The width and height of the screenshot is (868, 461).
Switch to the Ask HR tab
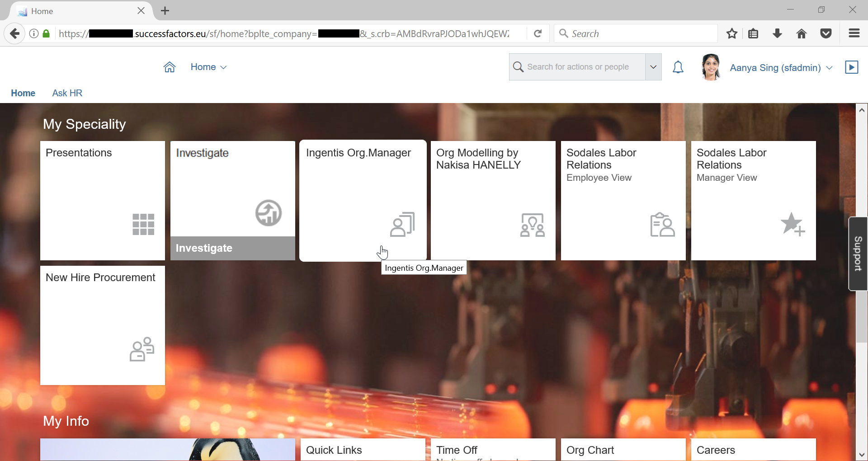point(67,93)
